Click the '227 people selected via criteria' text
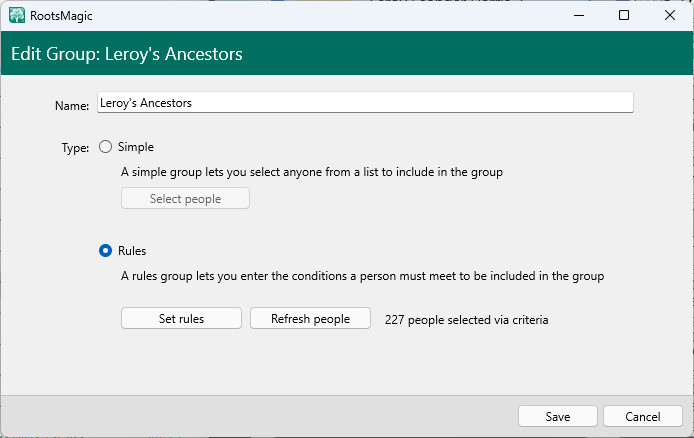 pos(467,320)
